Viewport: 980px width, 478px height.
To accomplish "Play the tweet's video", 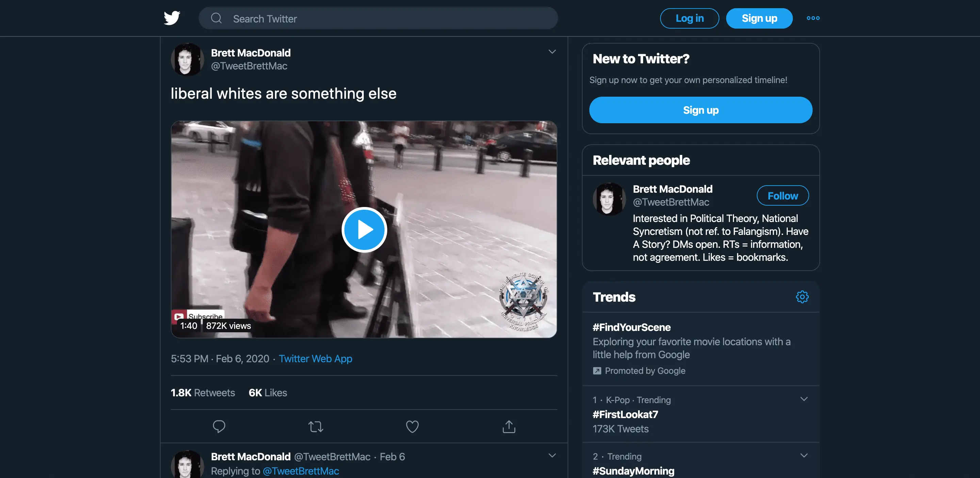I will click(x=364, y=229).
